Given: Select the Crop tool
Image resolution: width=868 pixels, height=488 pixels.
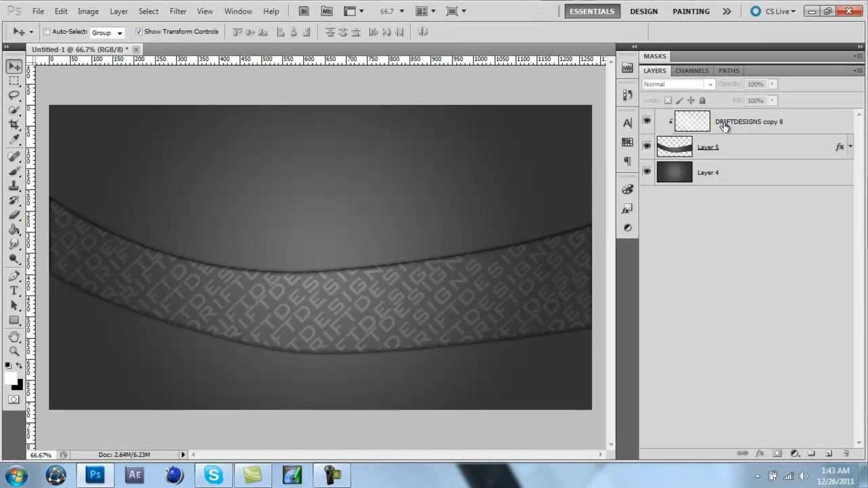Looking at the screenshot, I should pos(14,124).
